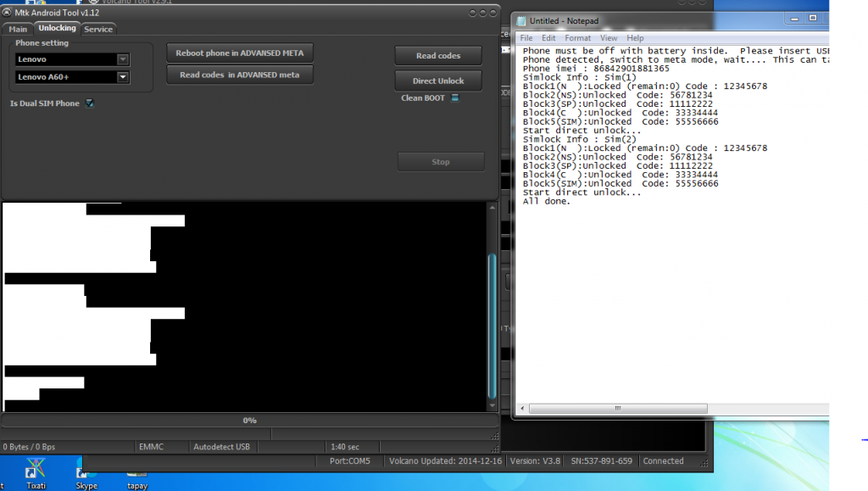Open the Skype desktop shortcut
Screen dimensions: 868x491
(86, 471)
